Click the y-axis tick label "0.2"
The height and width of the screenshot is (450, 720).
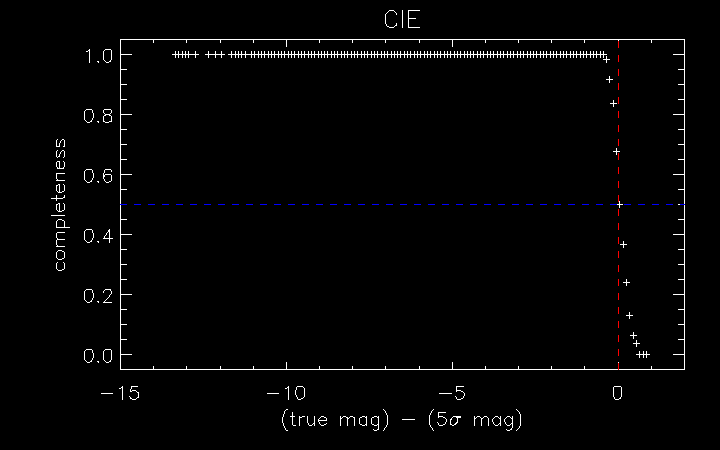pos(98,296)
